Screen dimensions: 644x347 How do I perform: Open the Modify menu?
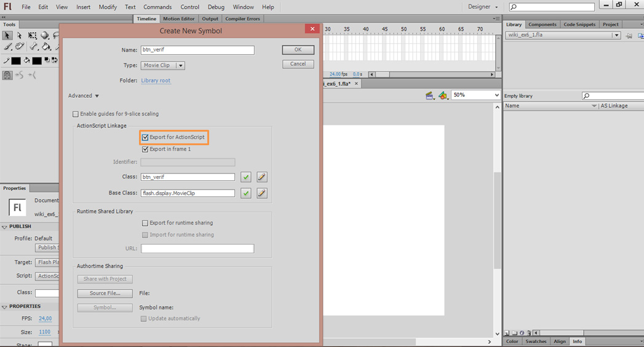coord(108,7)
